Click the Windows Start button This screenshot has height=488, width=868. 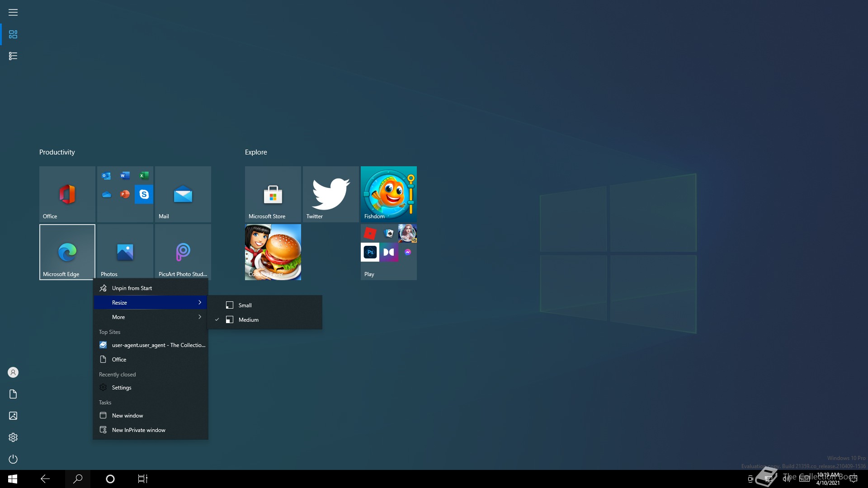(13, 479)
